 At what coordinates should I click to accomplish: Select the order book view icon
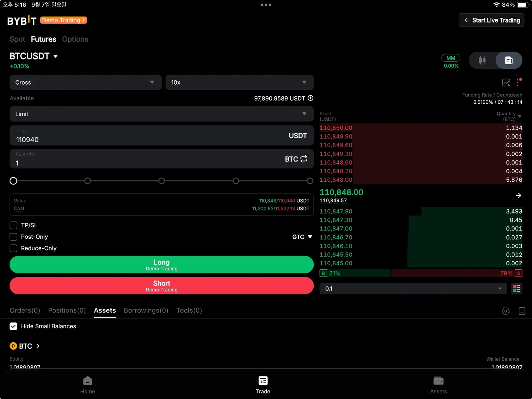point(509,60)
